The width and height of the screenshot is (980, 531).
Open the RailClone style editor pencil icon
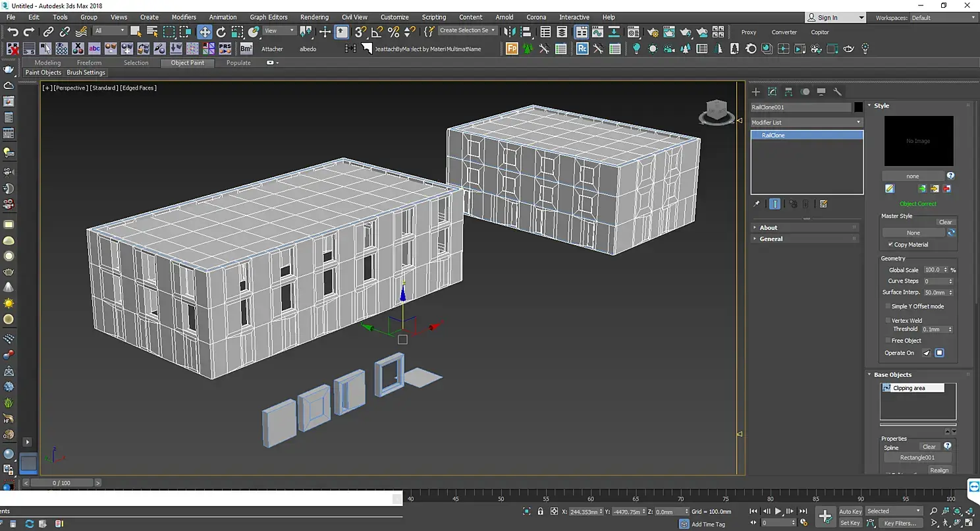[890, 189]
